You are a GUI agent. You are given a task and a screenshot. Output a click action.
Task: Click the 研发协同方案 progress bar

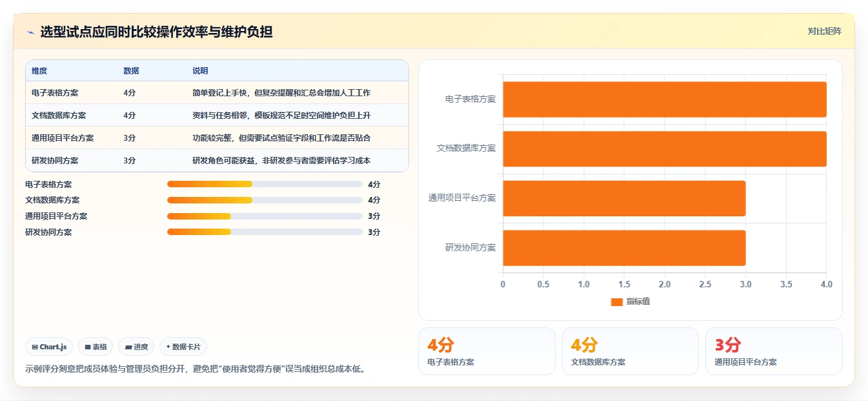click(265, 232)
